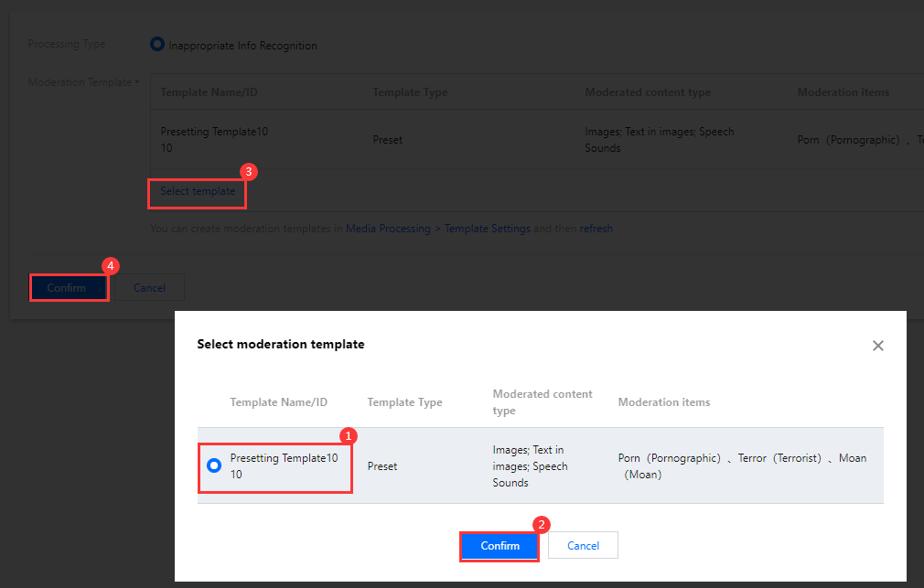Image resolution: width=924 pixels, height=588 pixels.
Task: Go to the Template Settings link
Action: coord(487,229)
